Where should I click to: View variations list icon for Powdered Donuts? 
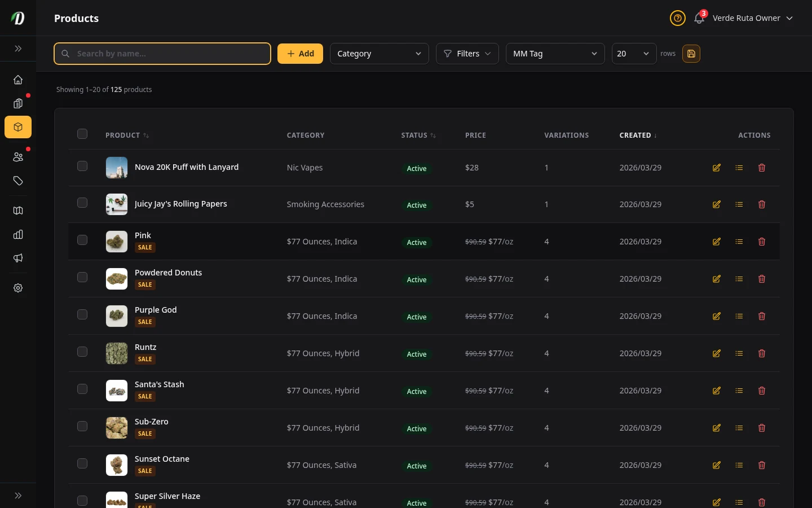tap(739, 279)
